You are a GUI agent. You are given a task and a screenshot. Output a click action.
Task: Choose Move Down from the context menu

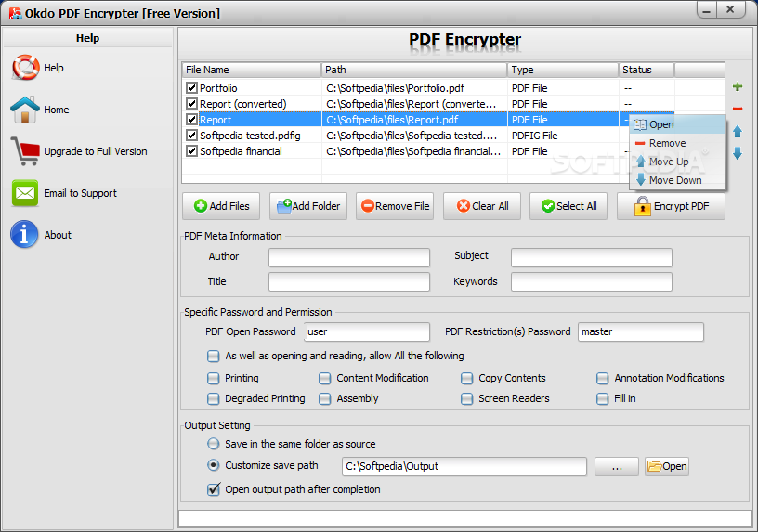coord(677,180)
